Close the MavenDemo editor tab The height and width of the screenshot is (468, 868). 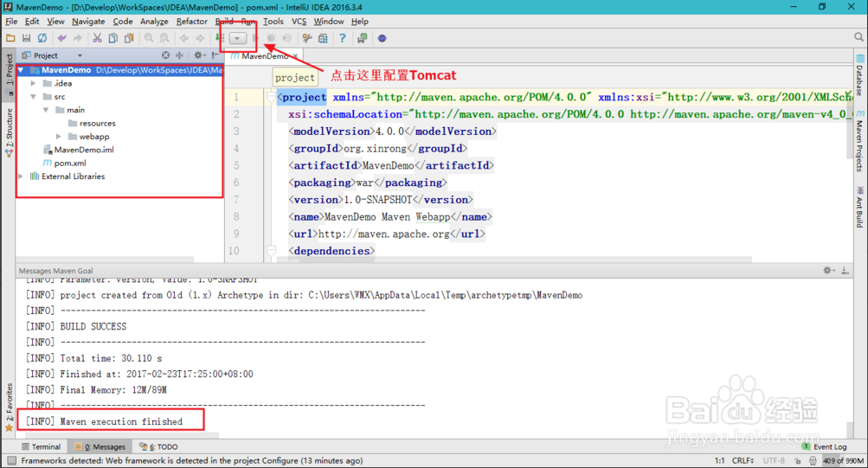click(x=296, y=56)
